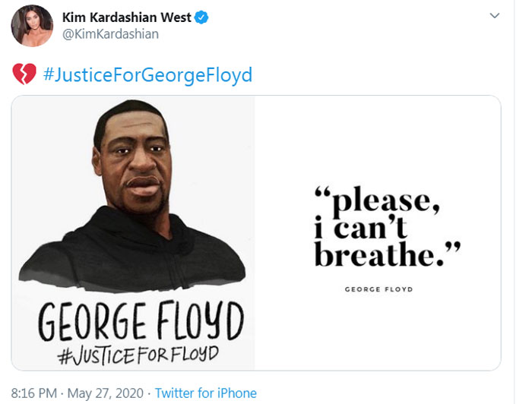Click the blue verified badge icon
This screenshot has width=532, height=404.
(x=201, y=17)
